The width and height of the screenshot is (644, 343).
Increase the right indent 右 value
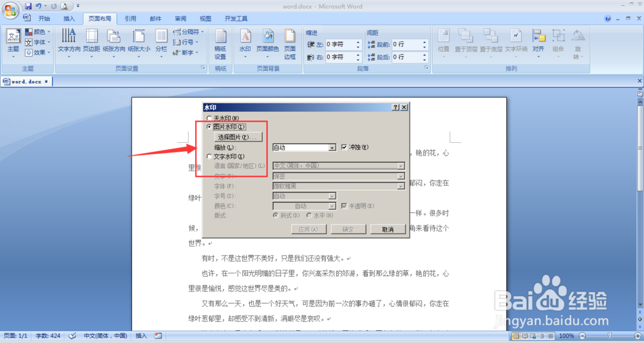(357, 55)
